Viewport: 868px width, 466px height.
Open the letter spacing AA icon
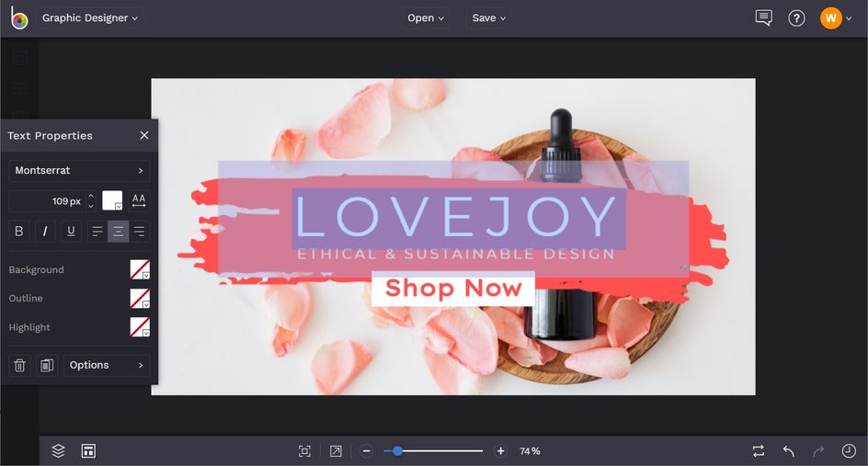[139, 200]
